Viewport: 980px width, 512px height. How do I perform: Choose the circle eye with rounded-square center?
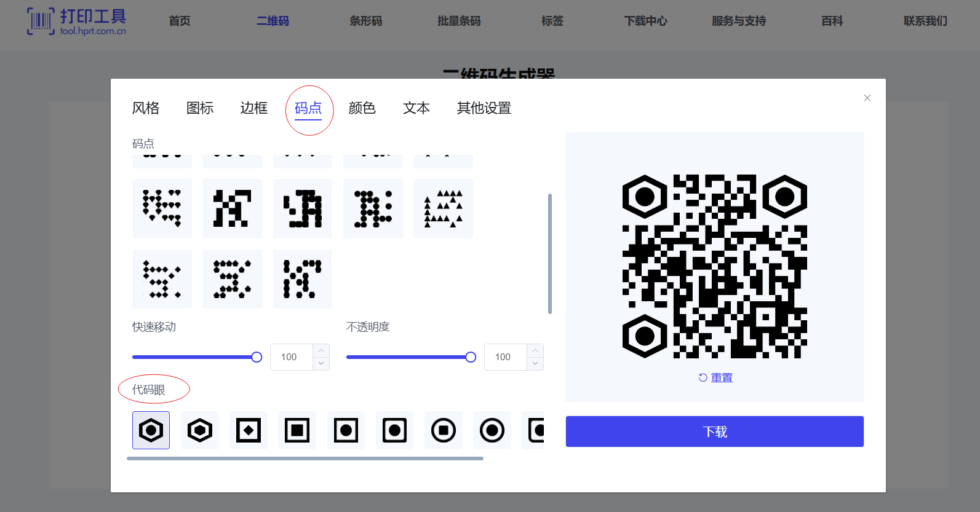(444, 430)
